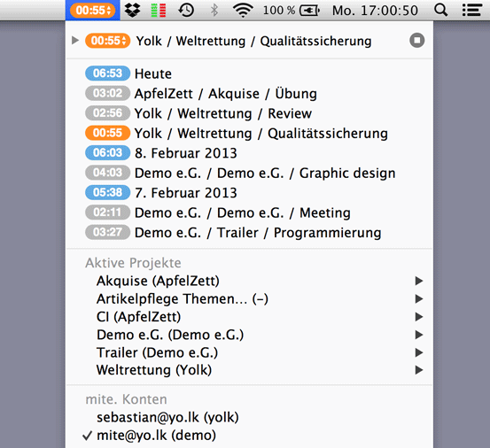490x448 pixels.
Task: Click the Dropbox menu bar icon
Action: pyautogui.click(x=133, y=11)
